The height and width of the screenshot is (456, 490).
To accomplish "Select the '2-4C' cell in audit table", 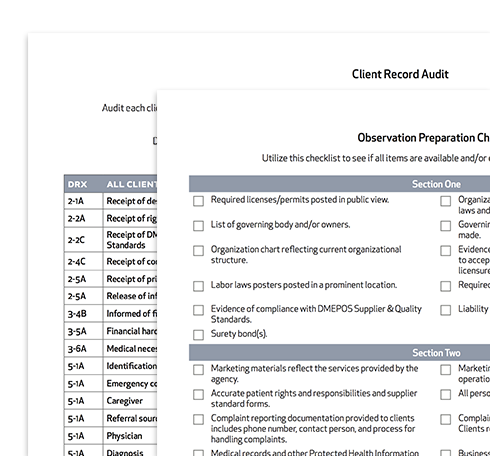I will pyautogui.click(x=83, y=261).
